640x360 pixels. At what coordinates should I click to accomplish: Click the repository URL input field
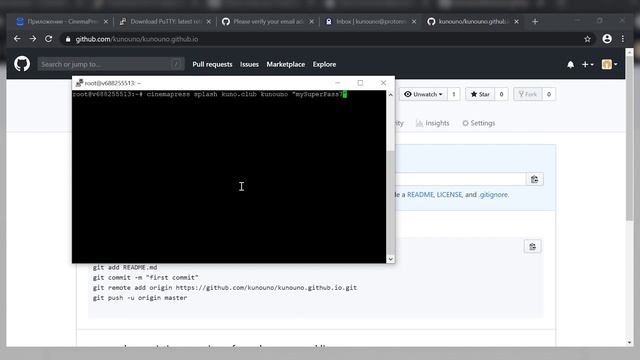(460, 179)
